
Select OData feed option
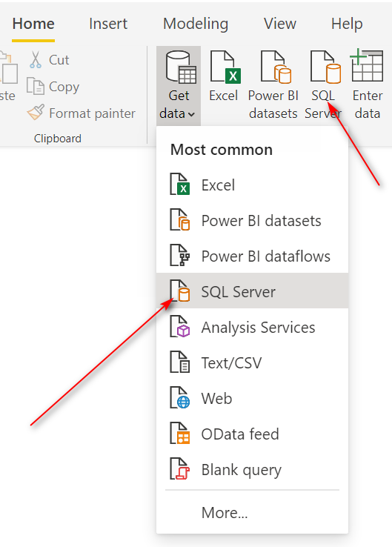point(252,434)
